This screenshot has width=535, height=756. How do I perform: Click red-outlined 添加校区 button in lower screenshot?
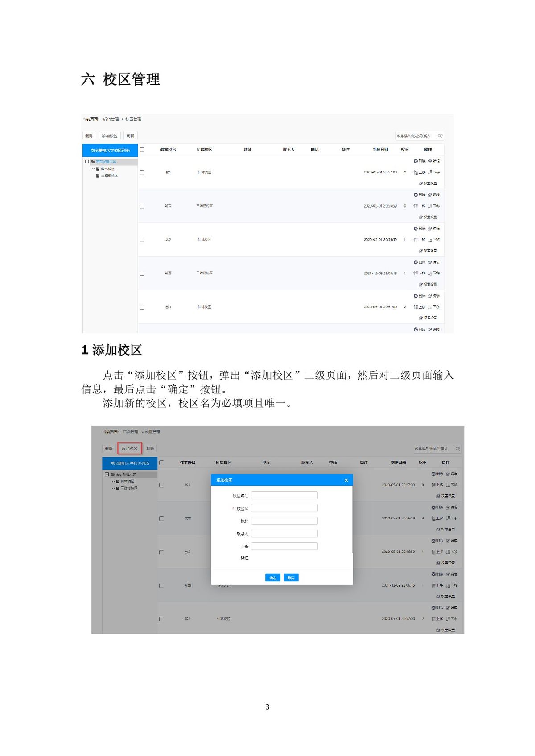coord(129,448)
